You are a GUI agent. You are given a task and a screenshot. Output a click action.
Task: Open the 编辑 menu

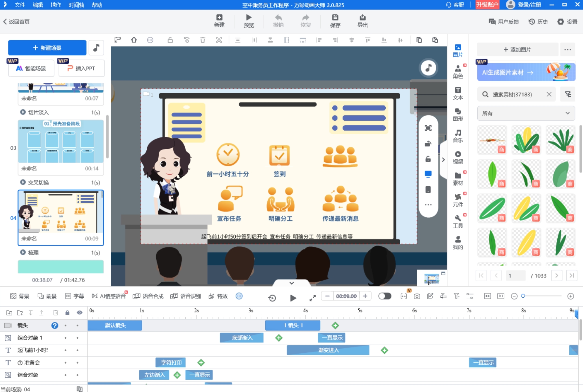[38, 5]
